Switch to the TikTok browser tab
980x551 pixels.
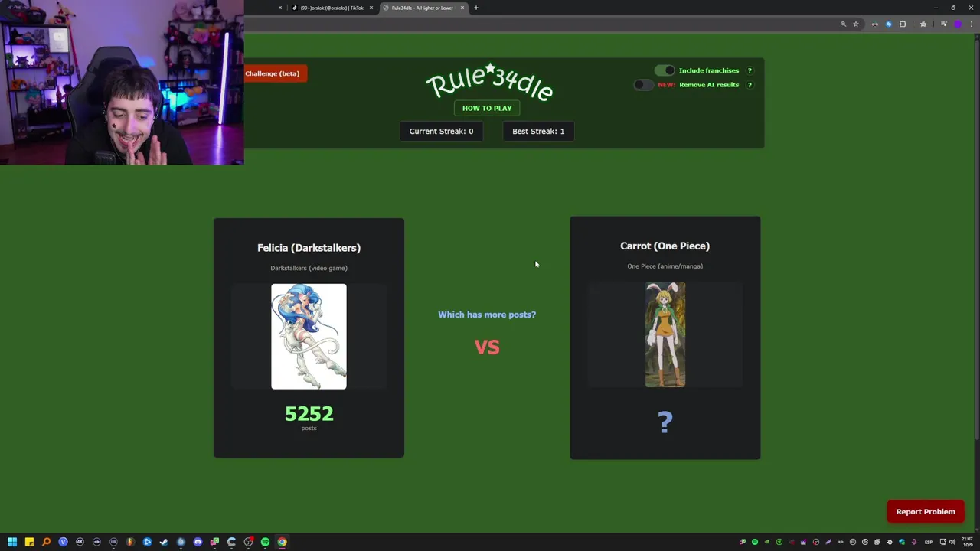pyautogui.click(x=332, y=8)
